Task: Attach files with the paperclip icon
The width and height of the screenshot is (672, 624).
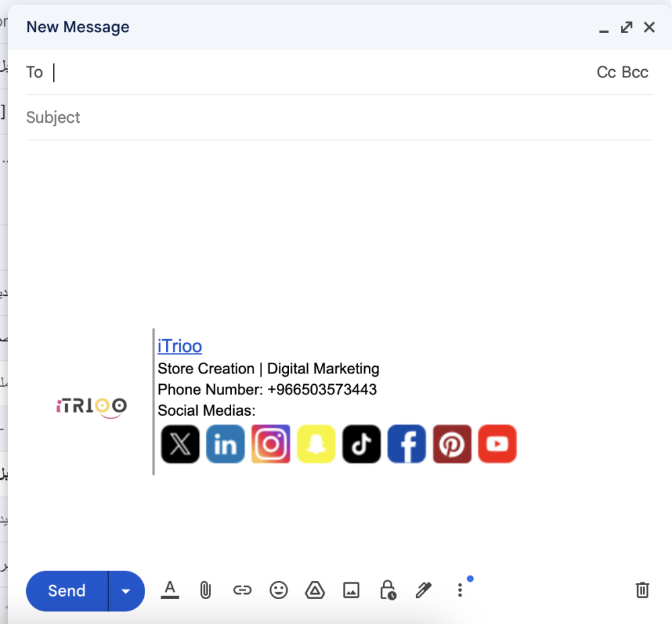Action: tap(206, 590)
